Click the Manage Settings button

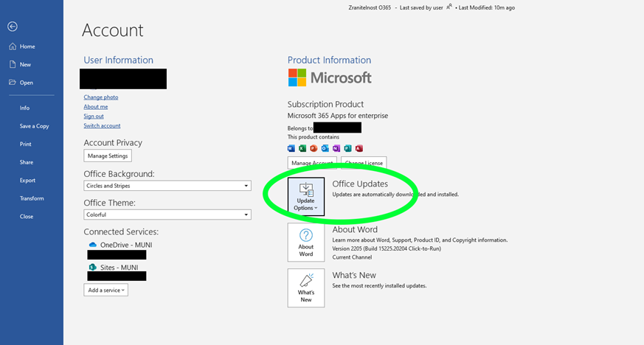click(108, 156)
